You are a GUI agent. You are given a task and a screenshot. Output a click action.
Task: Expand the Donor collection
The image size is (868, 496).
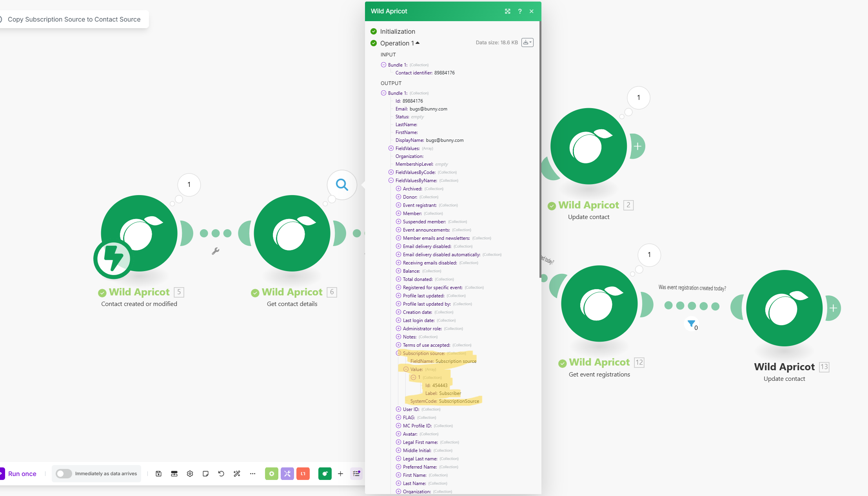398,197
